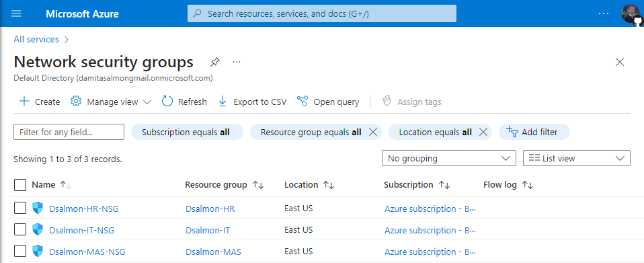The height and width of the screenshot is (263, 644).
Task: Open Dsalmon-MAS-NSG security group
Action: pyautogui.click(x=87, y=252)
